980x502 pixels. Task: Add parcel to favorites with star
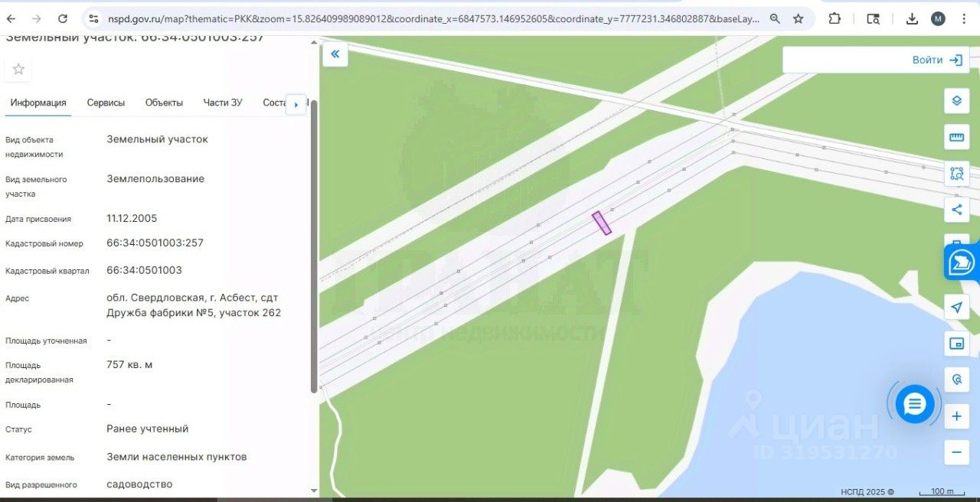[18, 70]
